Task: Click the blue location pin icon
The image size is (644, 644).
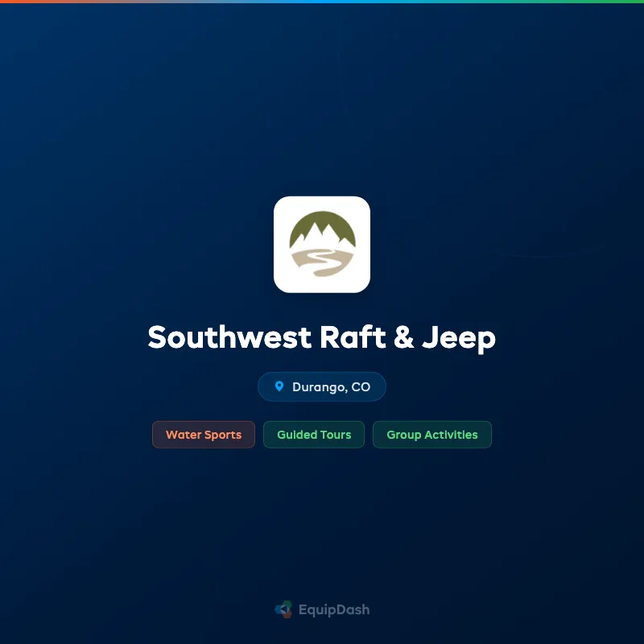Action: coord(279,386)
